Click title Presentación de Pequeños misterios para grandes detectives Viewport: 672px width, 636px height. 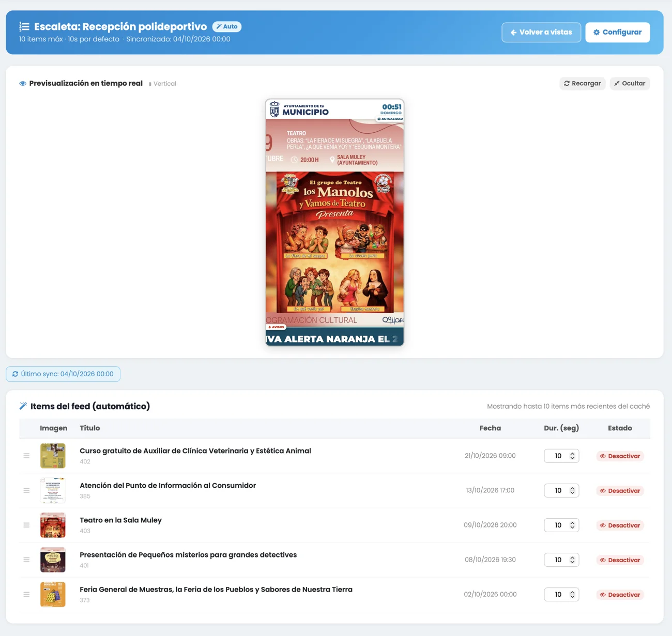188,555
